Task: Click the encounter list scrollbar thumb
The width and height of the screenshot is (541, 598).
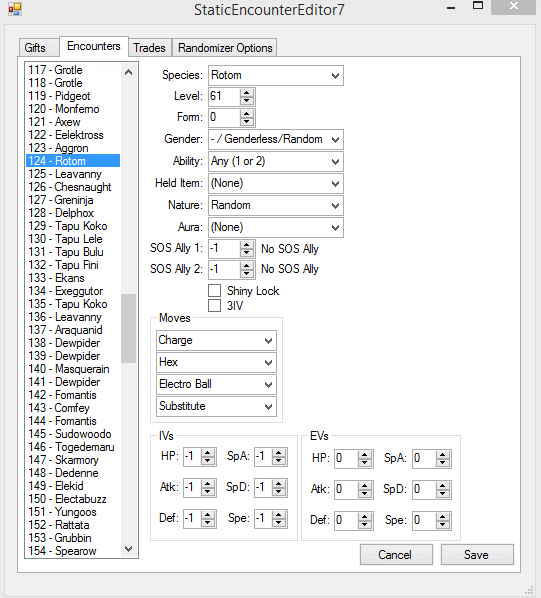Action: [128, 328]
